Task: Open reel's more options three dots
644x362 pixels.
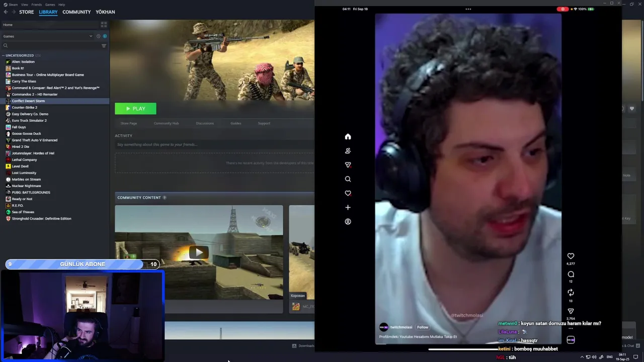Action: (571, 328)
